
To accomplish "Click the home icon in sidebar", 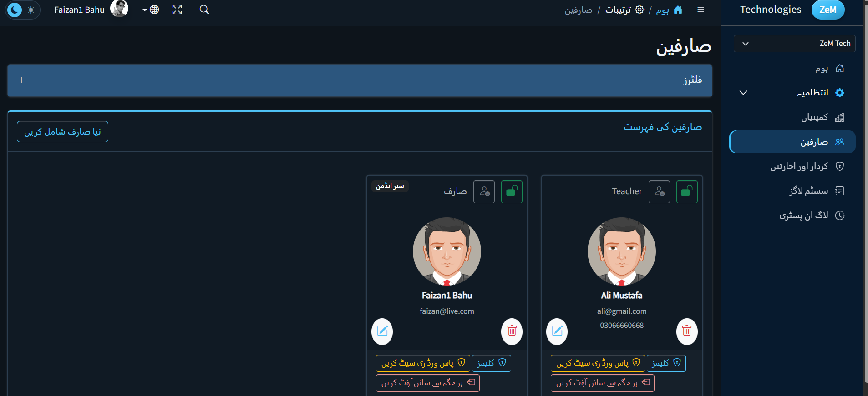I will coord(840,69).
